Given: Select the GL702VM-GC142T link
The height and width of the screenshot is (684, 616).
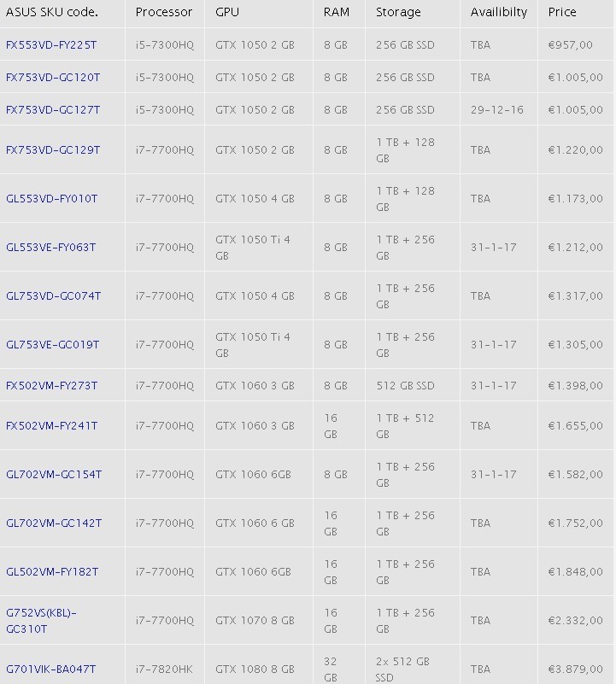Looking at the screenshot, I should click(x=54, y=523).
